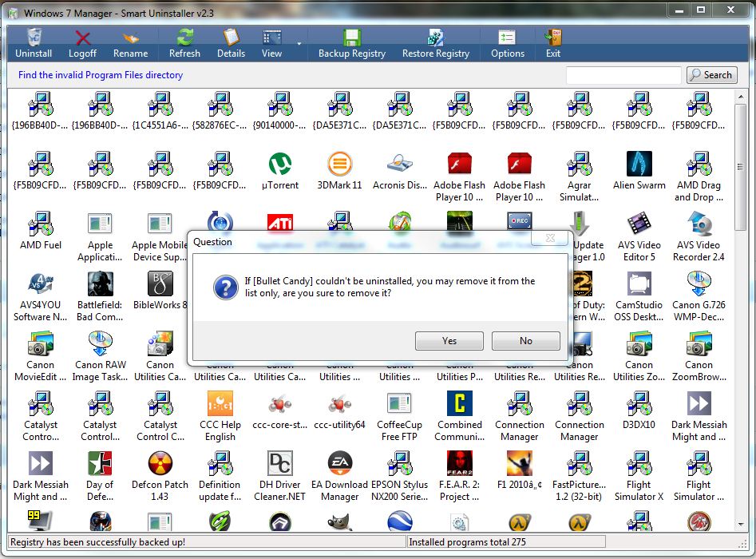Click the vertical scrollbar thumb

(x=741, y=167)
